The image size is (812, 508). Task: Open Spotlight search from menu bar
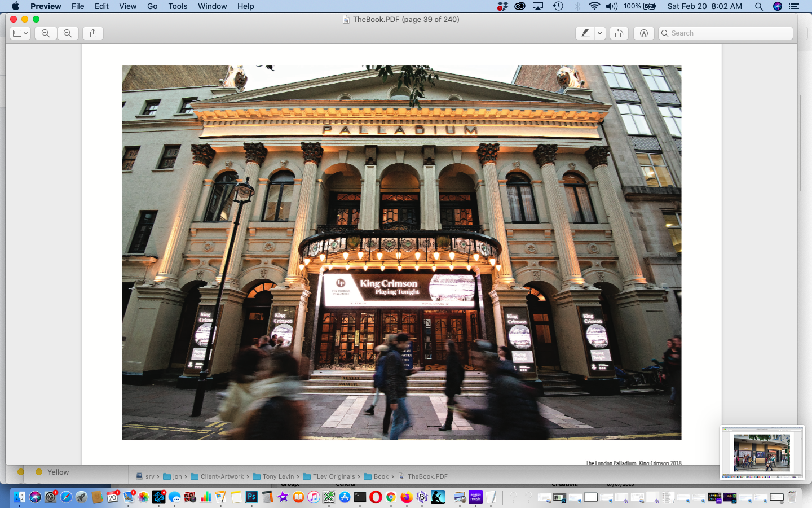click(759, 6)
